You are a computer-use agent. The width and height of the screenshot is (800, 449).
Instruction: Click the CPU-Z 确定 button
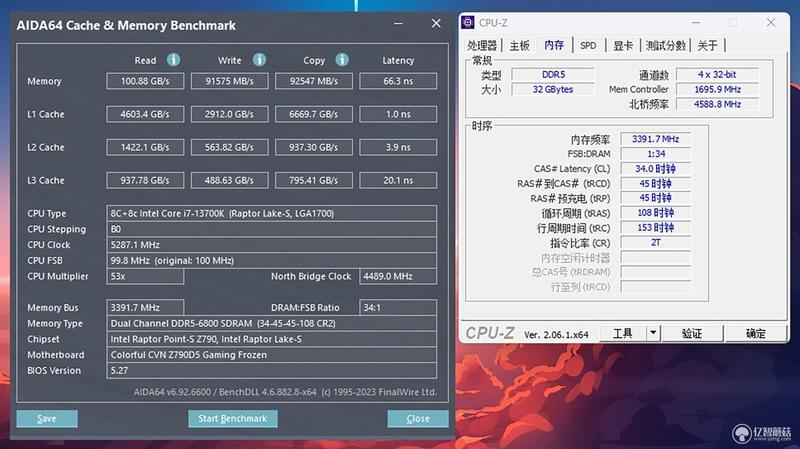click(x=756, y=333)
